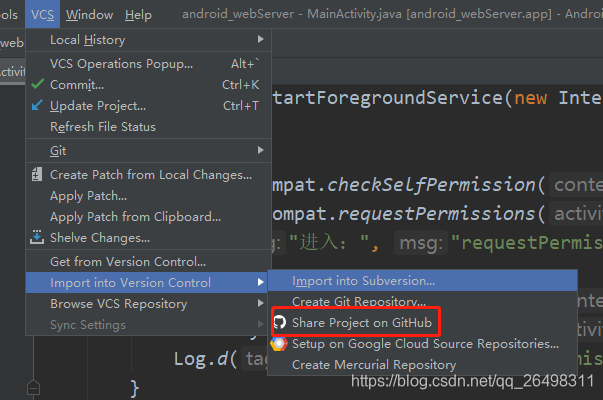
Task: Click the green Commit checkmark icon
Action: [x=38, y=84]
